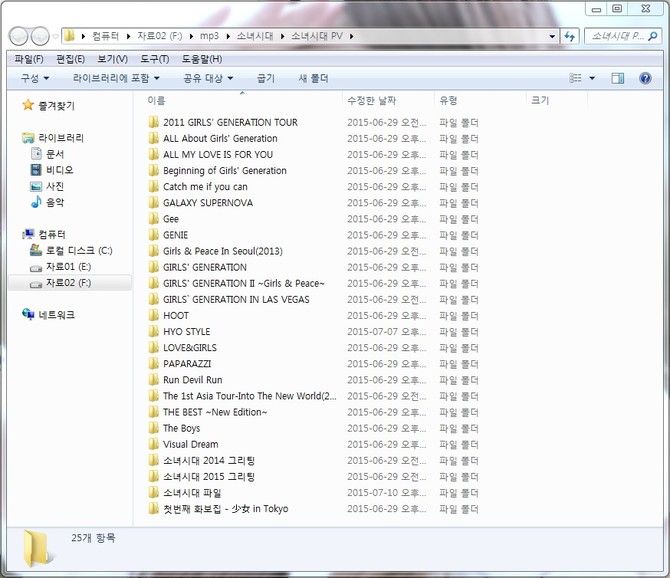Expand the breadcrumb arrow after mp3
The width and height of the screenshot is (670, 578).
pyautogui.click(x=228, y=36)
